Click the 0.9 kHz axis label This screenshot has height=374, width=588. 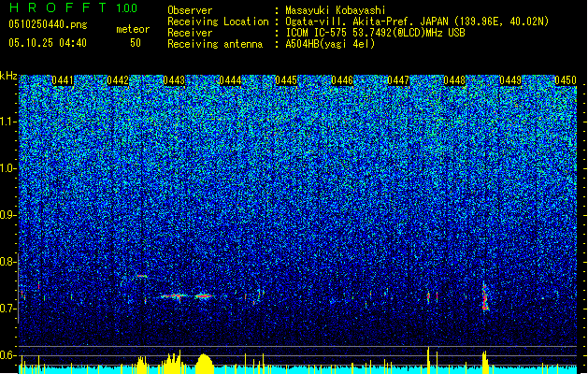point(8,215)
